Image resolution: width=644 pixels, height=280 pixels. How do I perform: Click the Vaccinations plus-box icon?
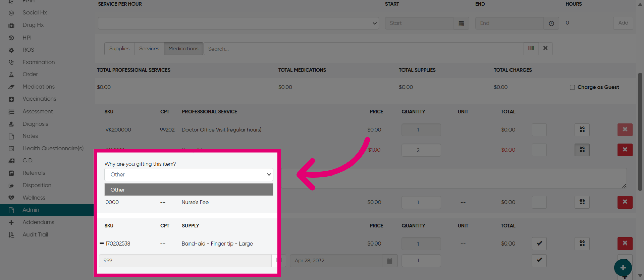pyautogui.click(x=11, y=99)
